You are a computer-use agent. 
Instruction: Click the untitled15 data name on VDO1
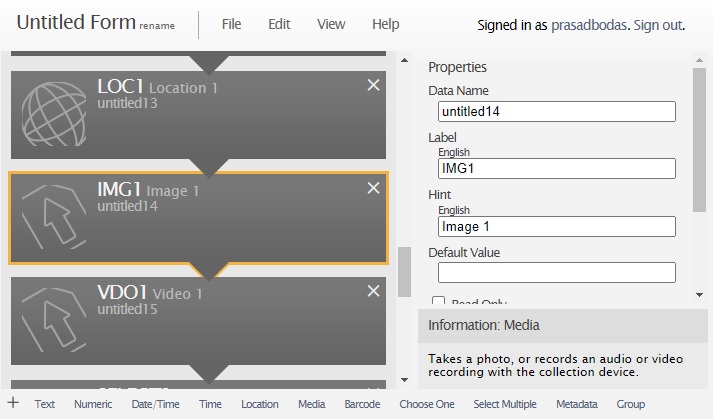127,309
